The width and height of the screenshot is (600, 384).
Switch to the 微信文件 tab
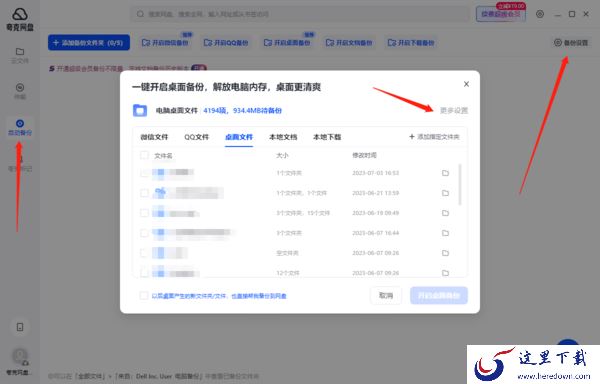154,137
